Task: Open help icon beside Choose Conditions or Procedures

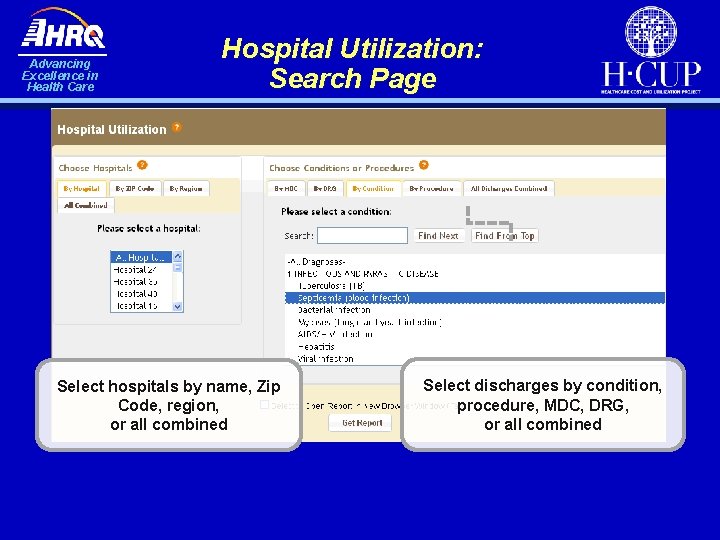Action: click(424, 165)
